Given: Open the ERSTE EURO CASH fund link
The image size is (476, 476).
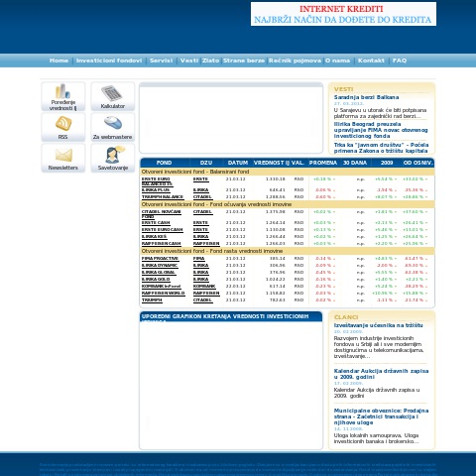Looking at the screenshot, I should (x=162, y=230).
